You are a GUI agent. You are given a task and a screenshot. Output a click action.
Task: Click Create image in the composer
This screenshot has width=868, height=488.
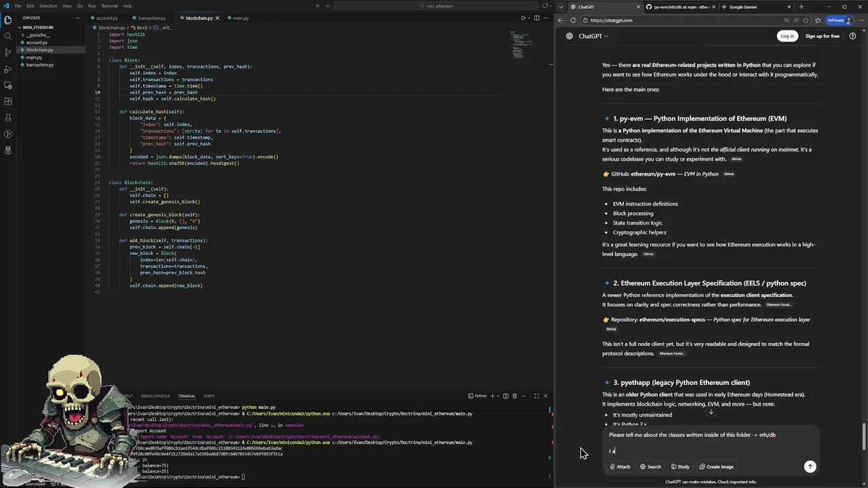[x=716, y=466]
